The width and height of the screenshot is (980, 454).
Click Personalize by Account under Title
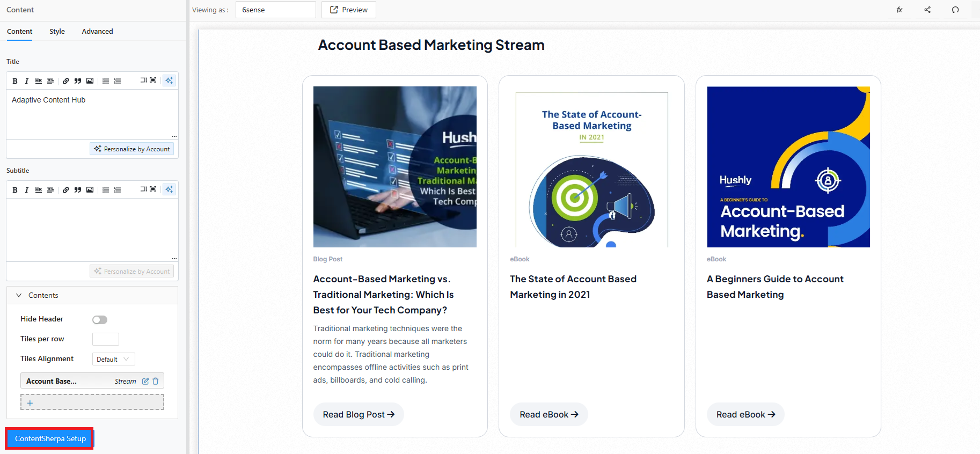point(132,149)
